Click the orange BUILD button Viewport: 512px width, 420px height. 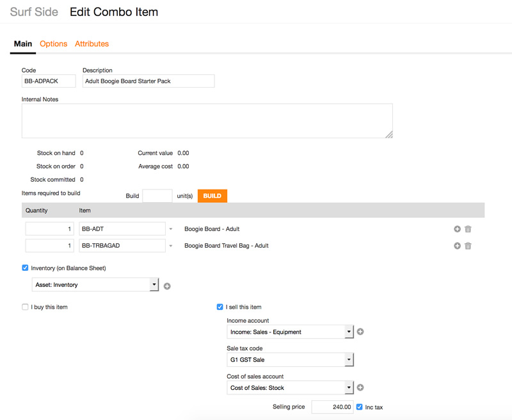(x=212, y=196)
